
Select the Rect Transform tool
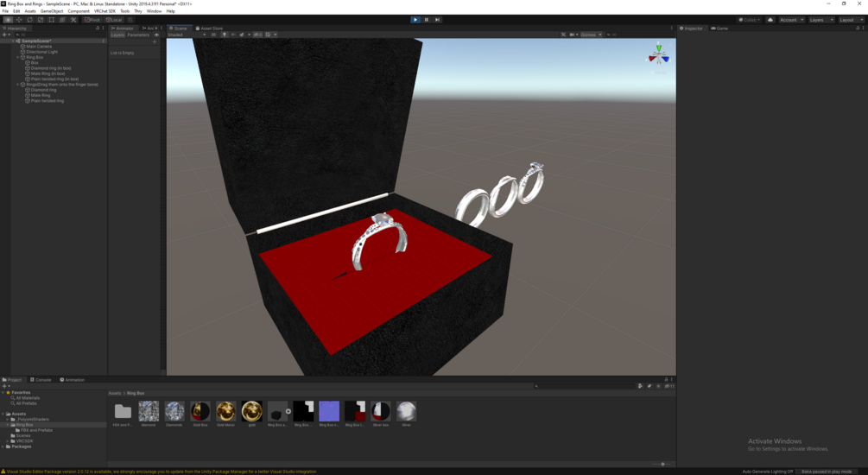tap(52, 19)
